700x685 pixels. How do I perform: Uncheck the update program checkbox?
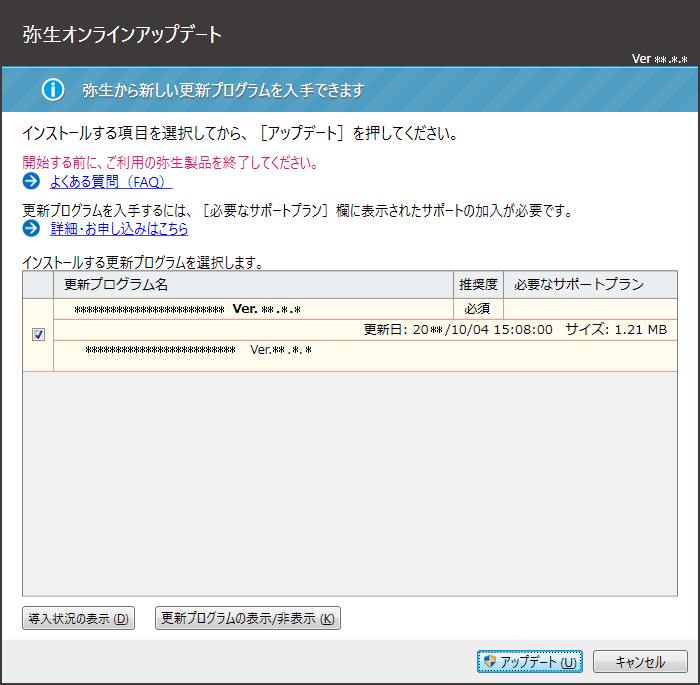pyautogui.click(x=38, y=334)
